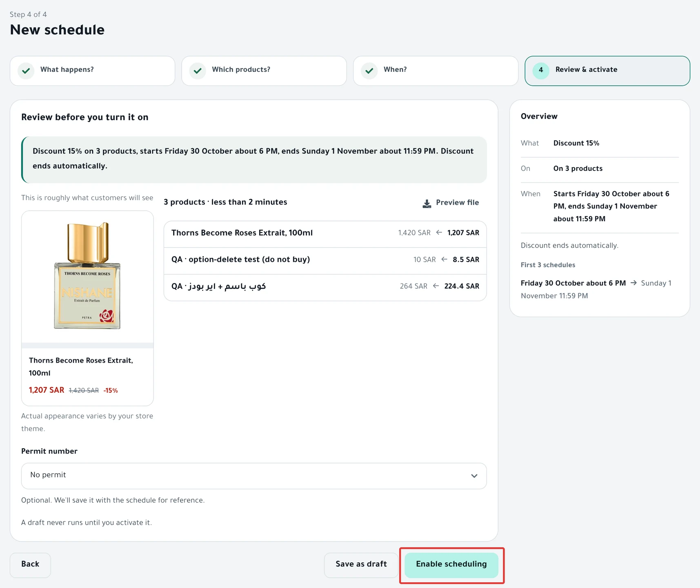The height and width of the screenshot is (588, 700).
Task: Click the perfume bottle product image
Action: click(x=87, y=276)
